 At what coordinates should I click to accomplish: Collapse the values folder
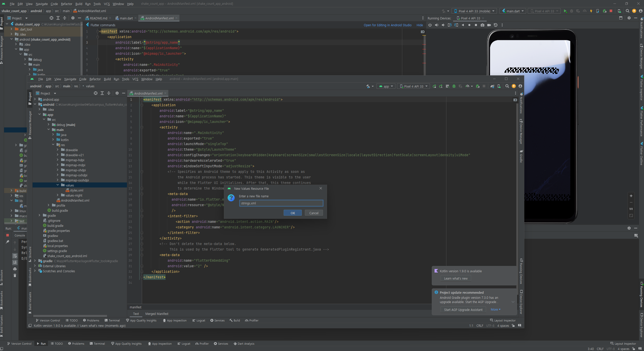coord(58,185)
